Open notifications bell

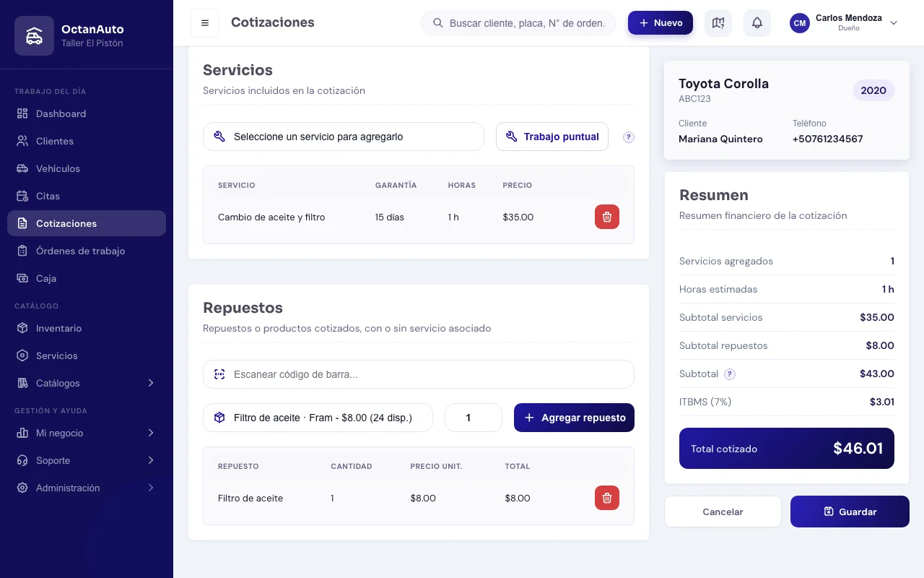(757, 23)
